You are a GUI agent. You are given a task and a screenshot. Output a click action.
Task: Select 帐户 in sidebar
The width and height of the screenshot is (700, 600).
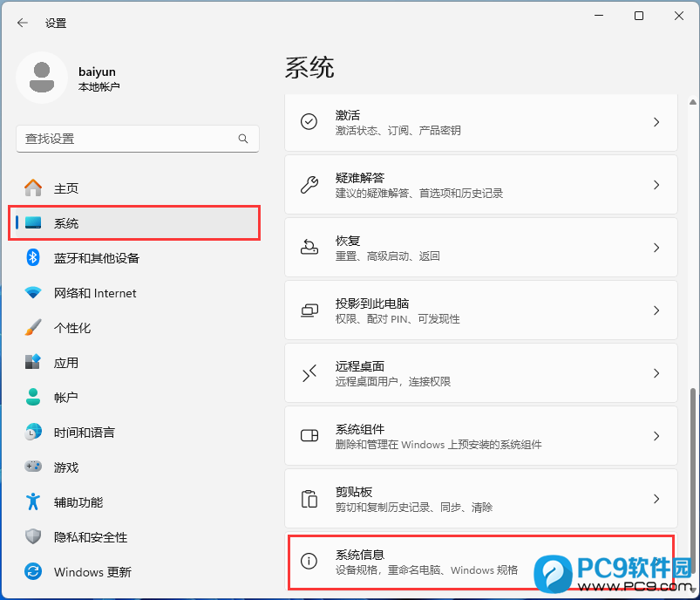pyautogui.click(x=137, y=397)
